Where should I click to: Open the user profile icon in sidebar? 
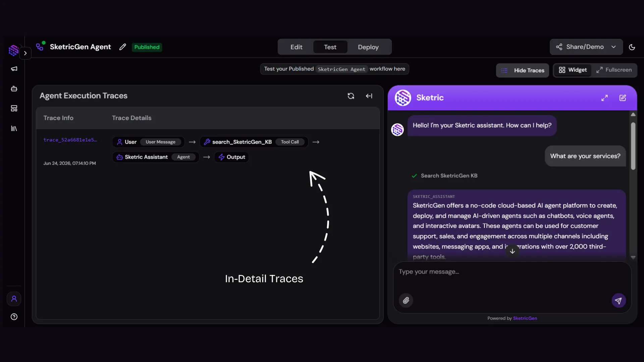14,299
